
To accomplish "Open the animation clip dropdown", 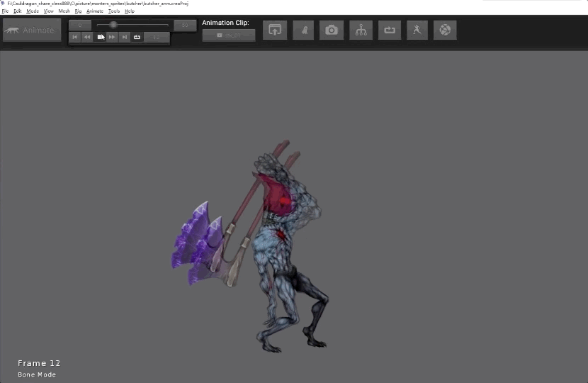I will [x=229, y=35].
